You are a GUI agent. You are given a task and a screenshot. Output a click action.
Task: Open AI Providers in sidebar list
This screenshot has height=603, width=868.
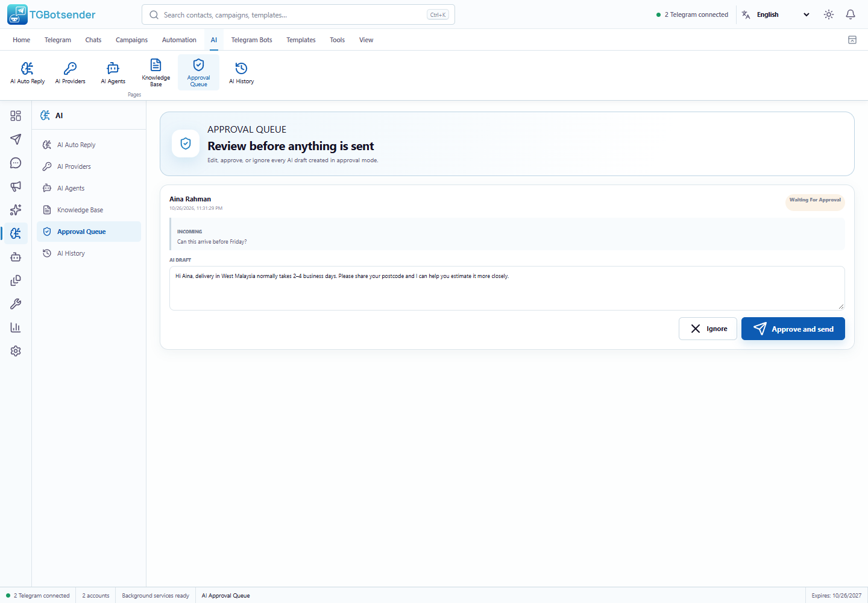click(x=89, y=166)
